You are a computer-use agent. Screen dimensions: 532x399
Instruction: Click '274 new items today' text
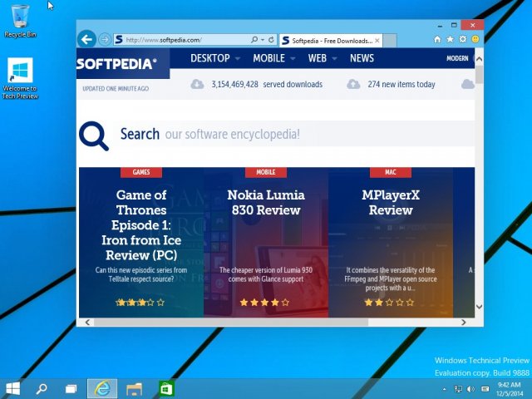click(401, 84)
